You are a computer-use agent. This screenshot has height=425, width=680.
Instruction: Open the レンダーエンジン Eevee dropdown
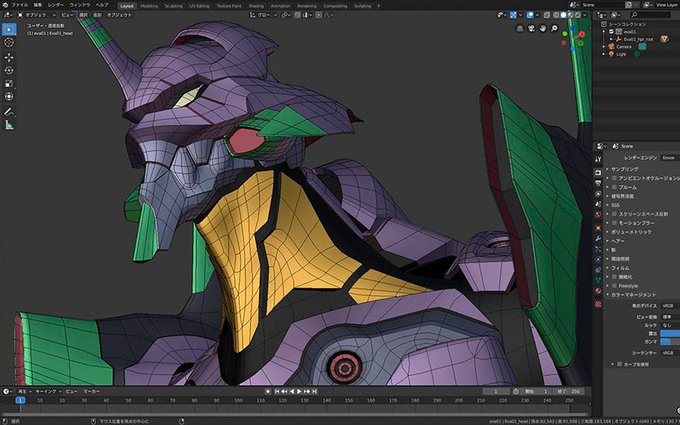point(668,157)
